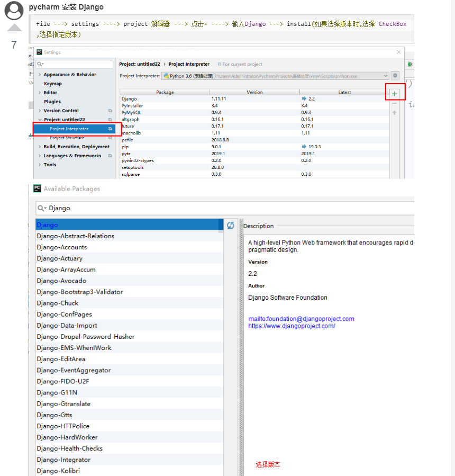Select the pip package row
The width and height of the screenshot is (455, 476).
coord(254,147)
